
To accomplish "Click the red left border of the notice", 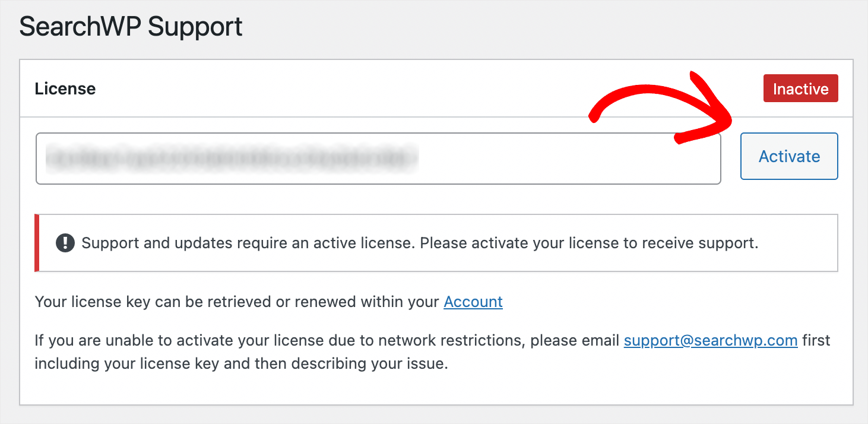I will 37,243.
